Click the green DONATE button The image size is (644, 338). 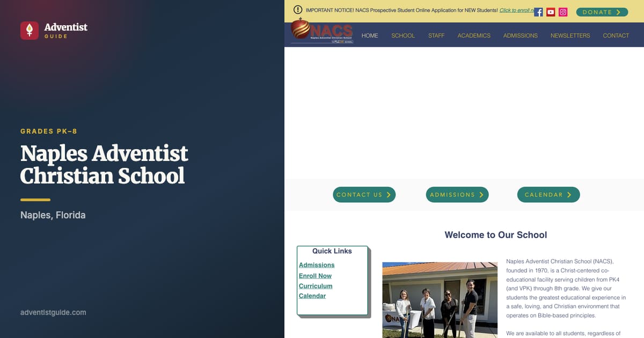pyautogui.click(x=602, y=12)
